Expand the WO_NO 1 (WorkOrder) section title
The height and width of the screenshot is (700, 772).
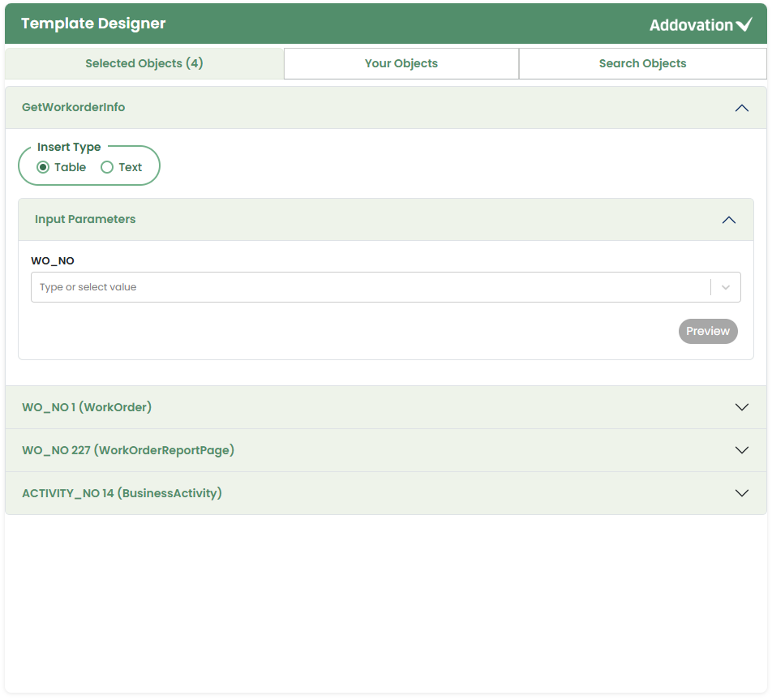click(x=87, y=407)
